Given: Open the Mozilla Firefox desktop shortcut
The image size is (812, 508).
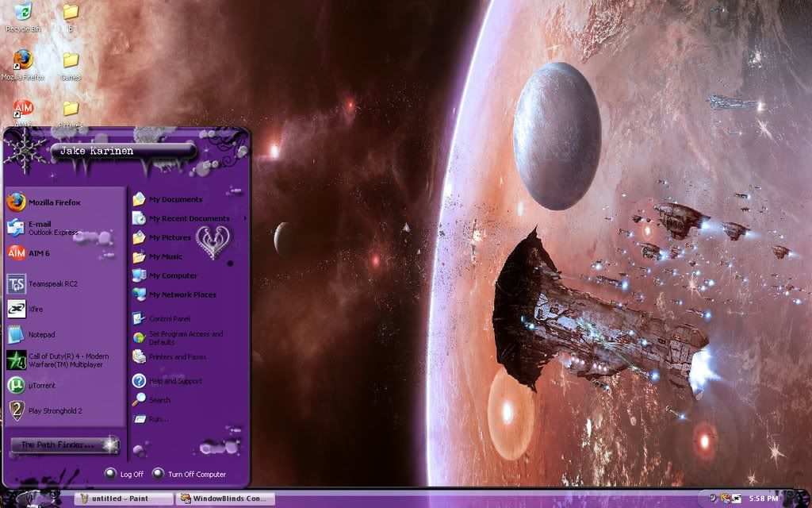Looking at the screenshot, I should click(23, 65).
